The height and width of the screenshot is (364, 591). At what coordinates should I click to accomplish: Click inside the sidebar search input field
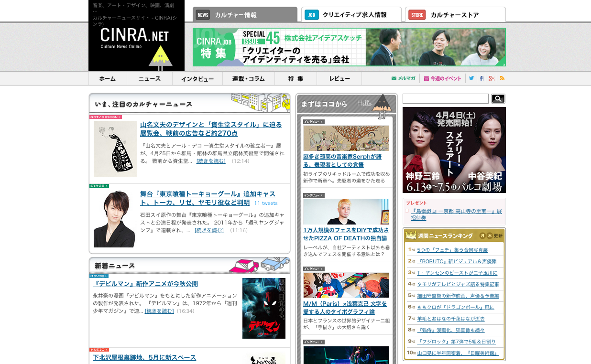[x=445, y=98]
